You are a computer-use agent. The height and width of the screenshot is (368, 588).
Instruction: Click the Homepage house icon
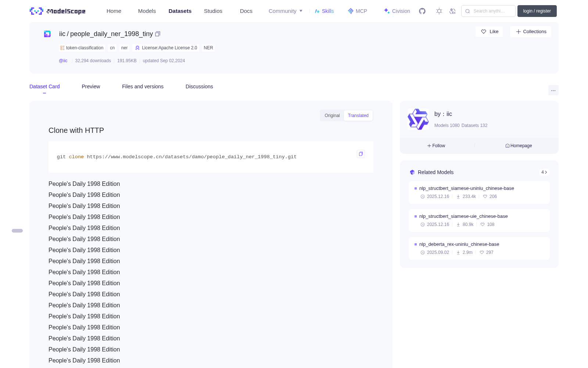[508, 146]
